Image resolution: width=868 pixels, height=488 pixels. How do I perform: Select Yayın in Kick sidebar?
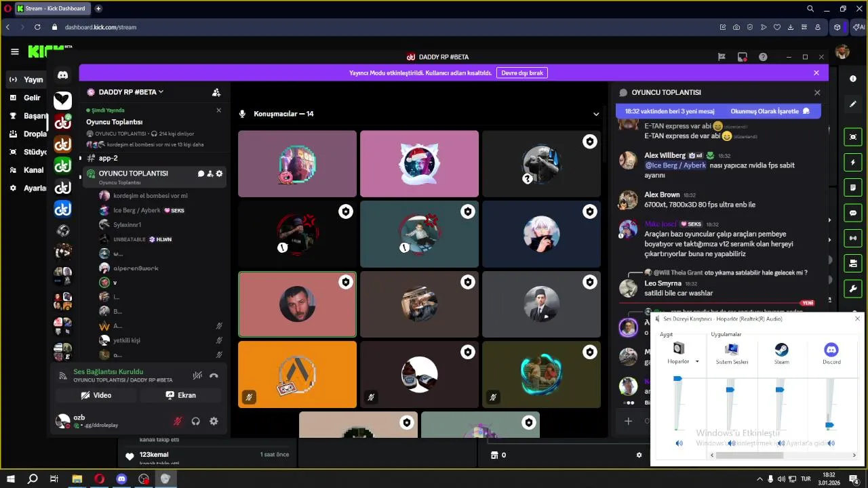tap(27, 79)
